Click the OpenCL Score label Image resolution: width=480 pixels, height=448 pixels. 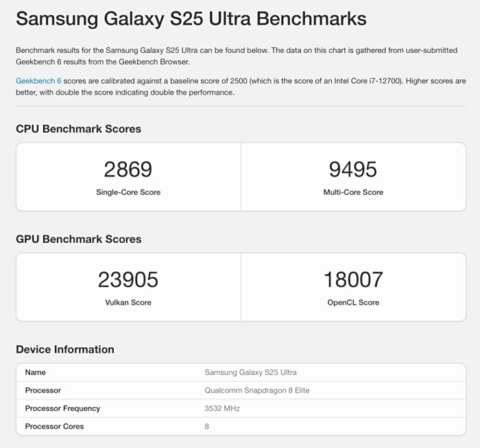tap(353, 303)
